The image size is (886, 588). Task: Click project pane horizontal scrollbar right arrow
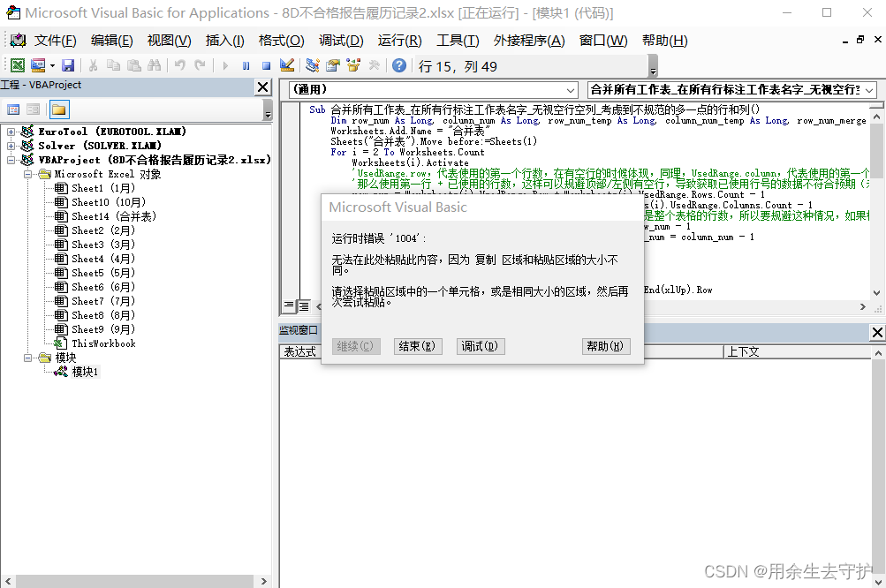pyautogui.click(x=263, y=581)
